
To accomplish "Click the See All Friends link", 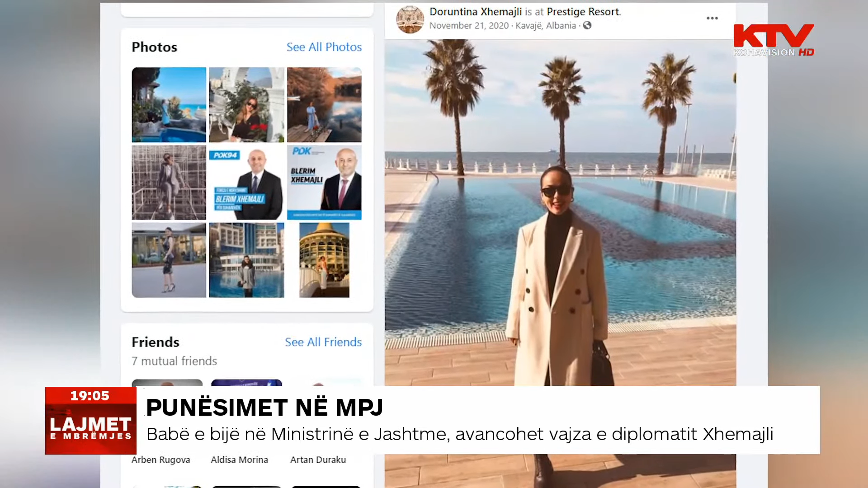I will (x=323, y=342).
